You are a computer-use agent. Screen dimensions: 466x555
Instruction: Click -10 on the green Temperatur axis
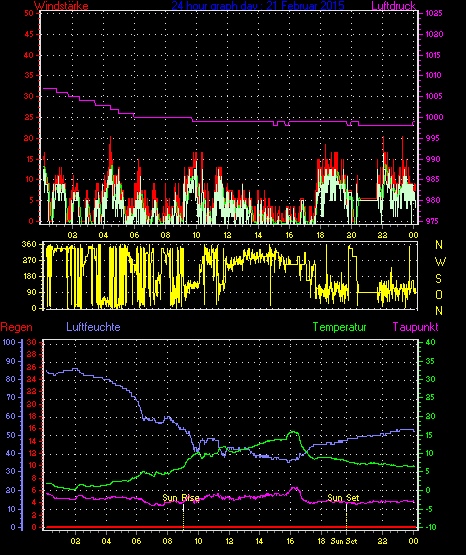tap(430, 527)
